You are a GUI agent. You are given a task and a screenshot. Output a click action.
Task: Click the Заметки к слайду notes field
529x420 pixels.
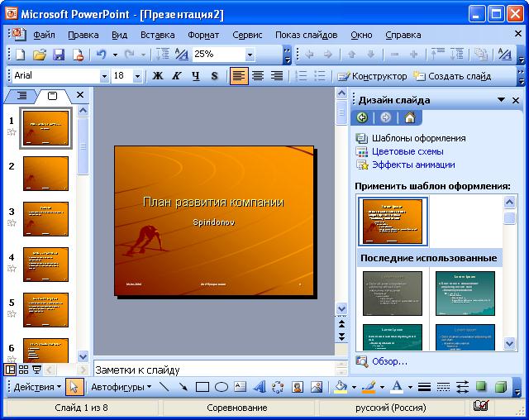point(215,370)
